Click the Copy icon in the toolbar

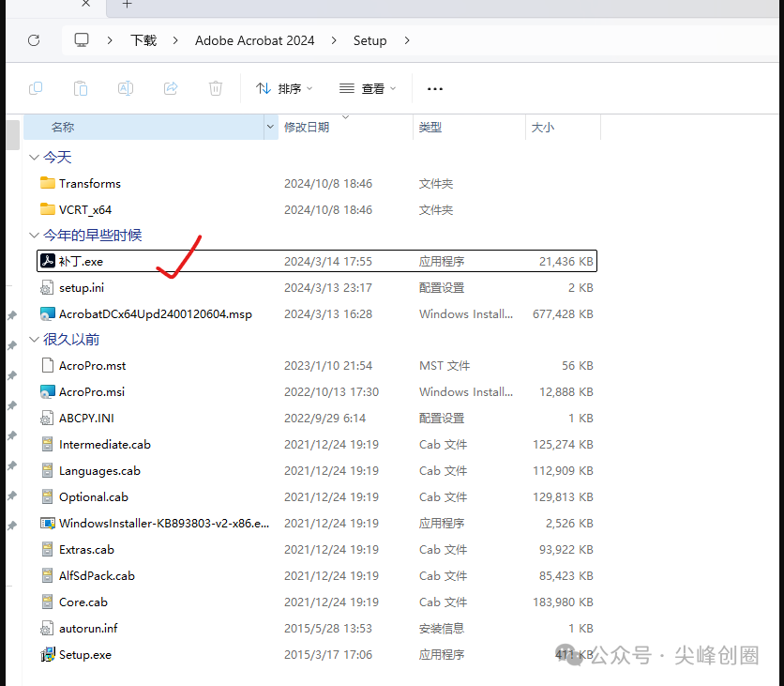(x=36, y=88)
